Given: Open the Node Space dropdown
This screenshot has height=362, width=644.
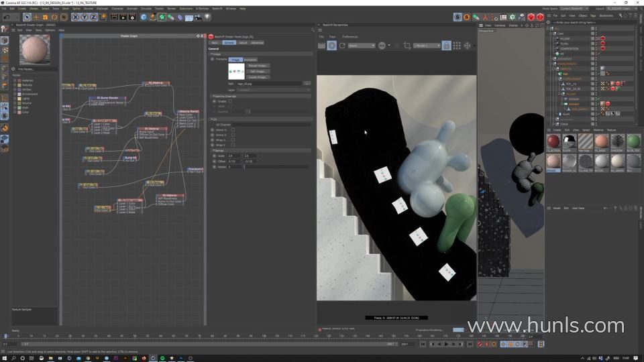Looking at the screenshot, I should click(x=574, y=8).
